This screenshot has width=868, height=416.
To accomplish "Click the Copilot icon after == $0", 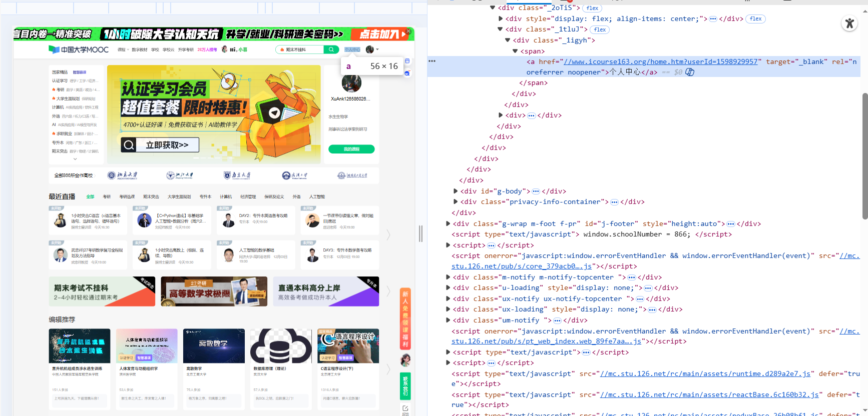I will pos(690,72).
